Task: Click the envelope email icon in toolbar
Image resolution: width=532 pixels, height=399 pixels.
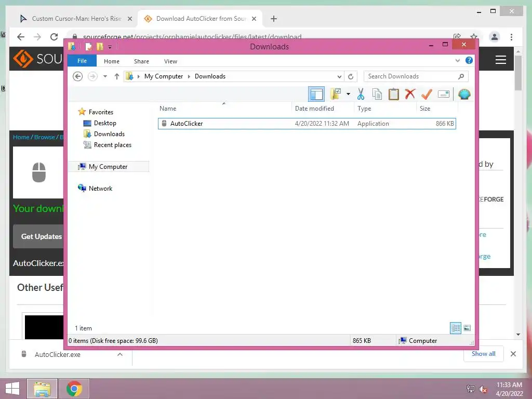Action: pyautogui.click(x=444, y=94)
